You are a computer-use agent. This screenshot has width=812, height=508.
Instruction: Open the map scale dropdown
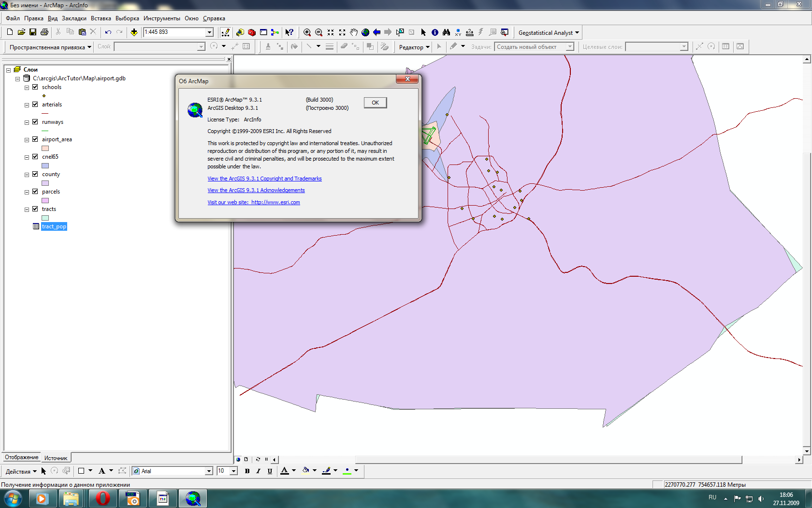209,32
